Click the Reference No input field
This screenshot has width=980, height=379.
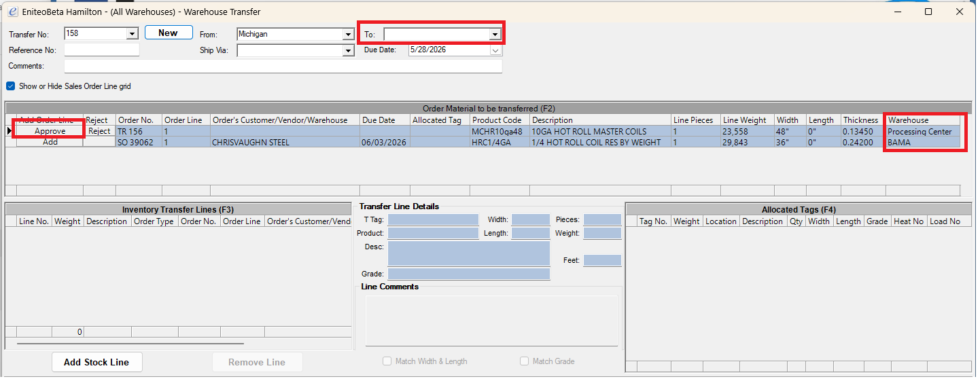click(102, 50)
